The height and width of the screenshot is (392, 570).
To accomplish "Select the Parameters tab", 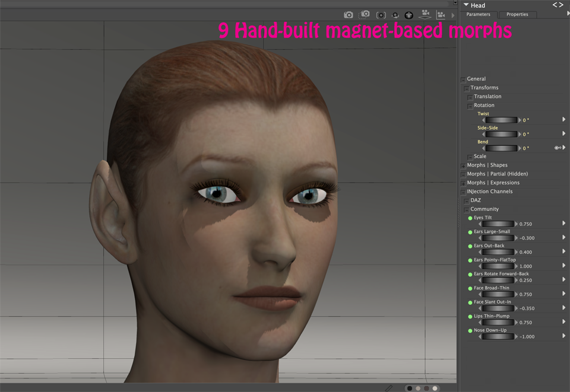I will coord(479,14).
